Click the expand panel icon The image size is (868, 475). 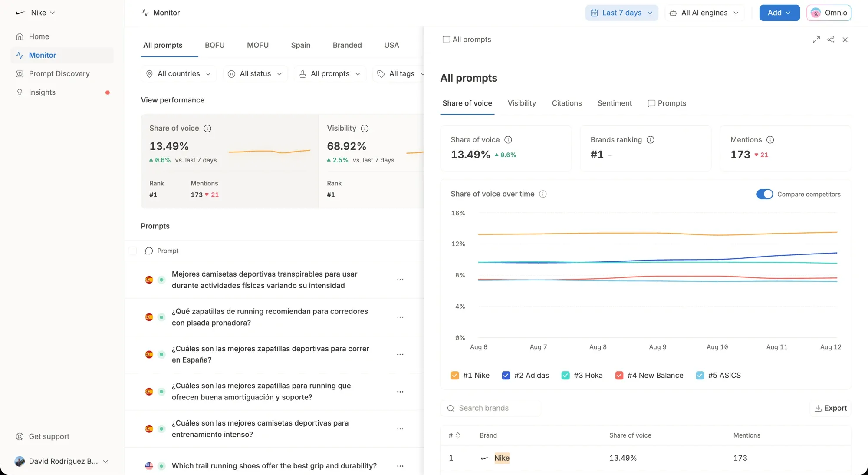point(816,40)
